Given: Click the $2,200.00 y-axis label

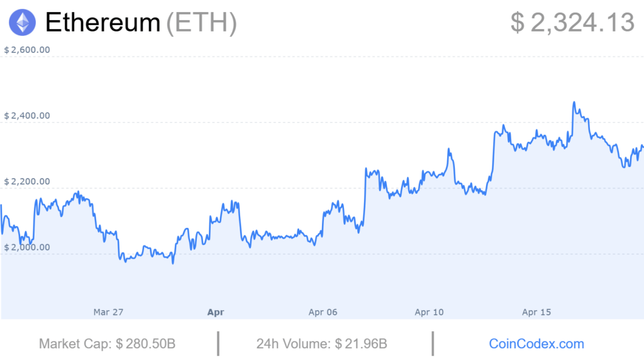Looking at the screenshot, I should 27,181.
